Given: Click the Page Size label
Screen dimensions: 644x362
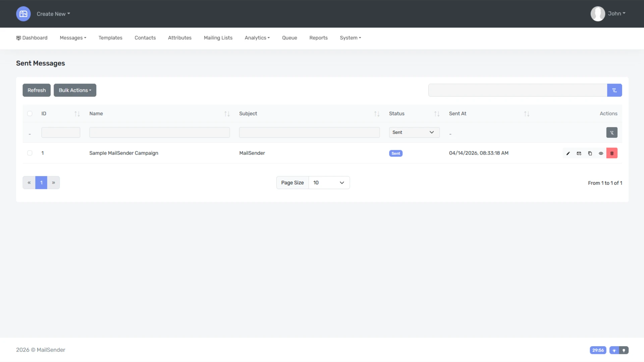Looking at the screenshot, I should click(292, 183).
